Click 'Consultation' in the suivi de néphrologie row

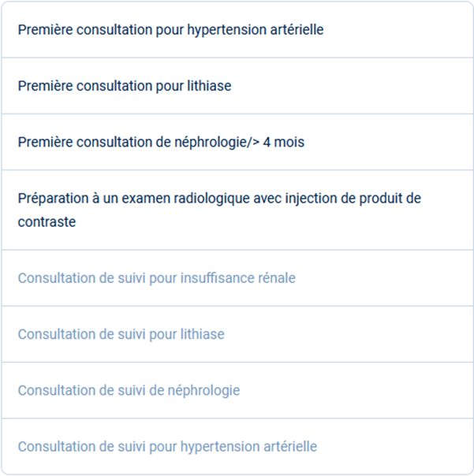[57, 390]
